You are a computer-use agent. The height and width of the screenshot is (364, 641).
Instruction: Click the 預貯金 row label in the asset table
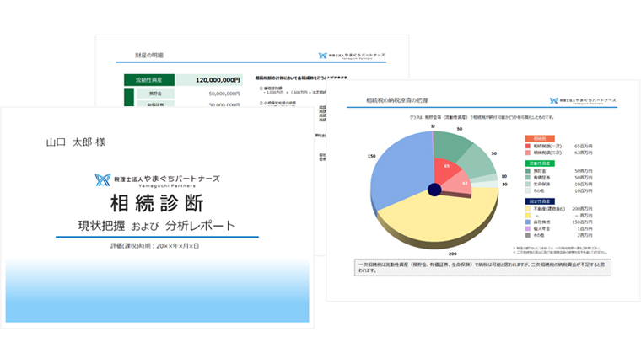click(155, 94)
